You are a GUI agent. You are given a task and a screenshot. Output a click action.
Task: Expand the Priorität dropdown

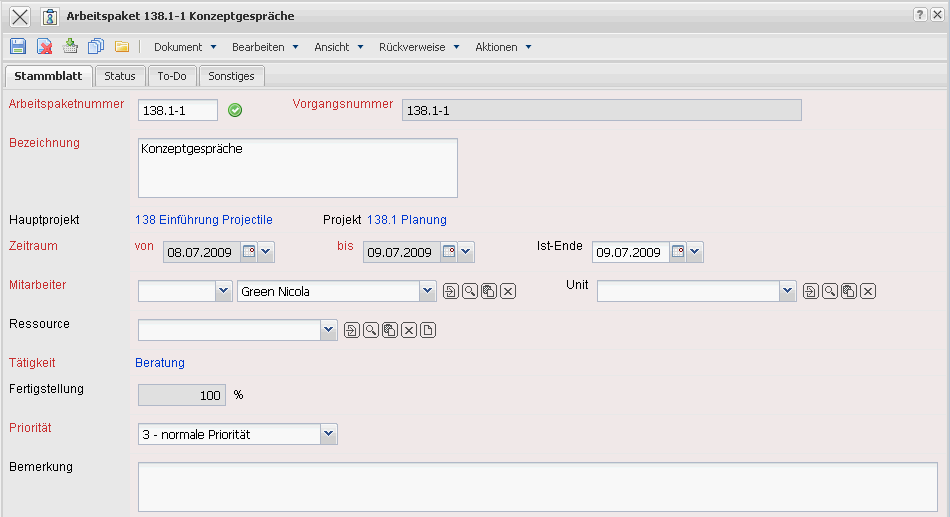[x=328, y=434]
